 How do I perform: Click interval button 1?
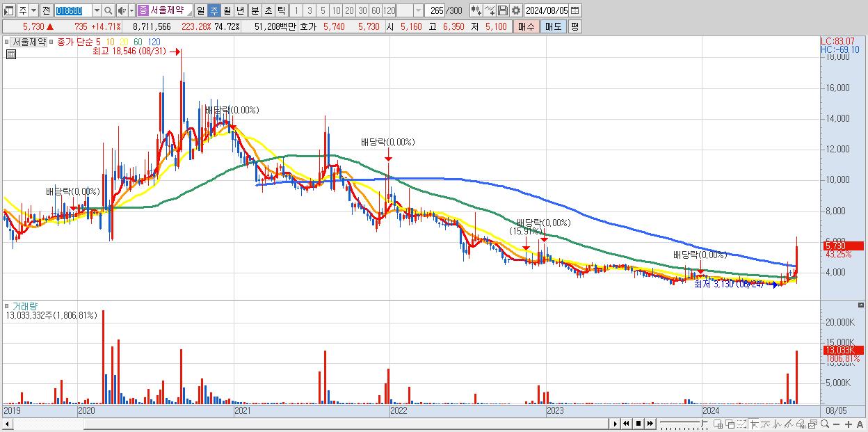[x=296, y=10]
